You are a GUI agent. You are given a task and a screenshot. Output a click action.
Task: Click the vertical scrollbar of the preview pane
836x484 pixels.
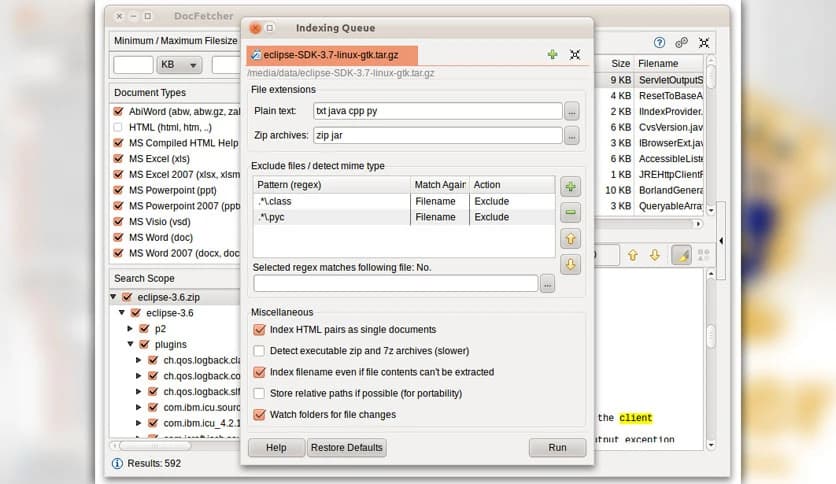711,359
